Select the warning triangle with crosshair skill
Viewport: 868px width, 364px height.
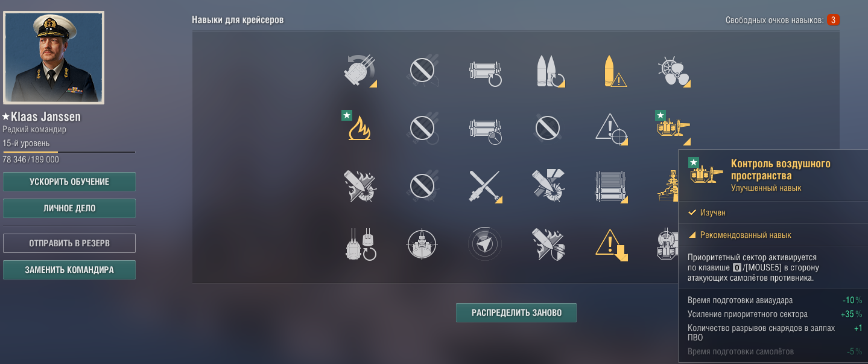pyautogui.click(x=610, y=128)
